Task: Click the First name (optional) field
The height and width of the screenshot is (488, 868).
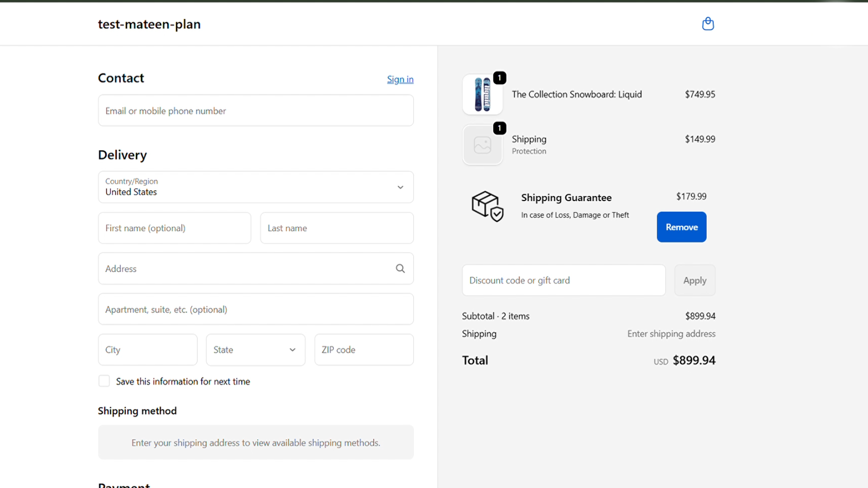Action: click(174, 228)
